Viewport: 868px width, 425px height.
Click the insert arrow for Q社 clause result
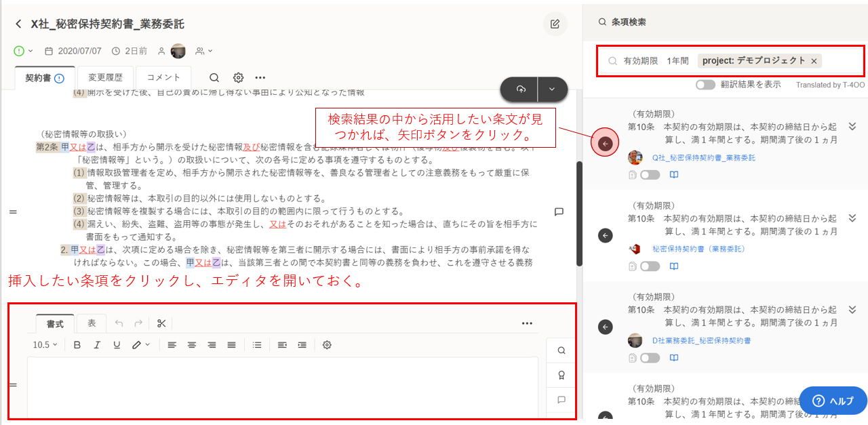(x=606, y=144)
